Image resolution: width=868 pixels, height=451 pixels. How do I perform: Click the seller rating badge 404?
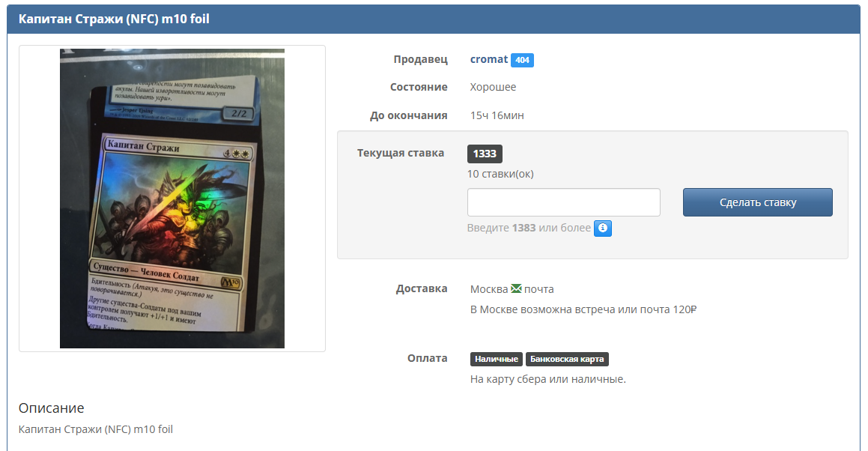point(522,60)
